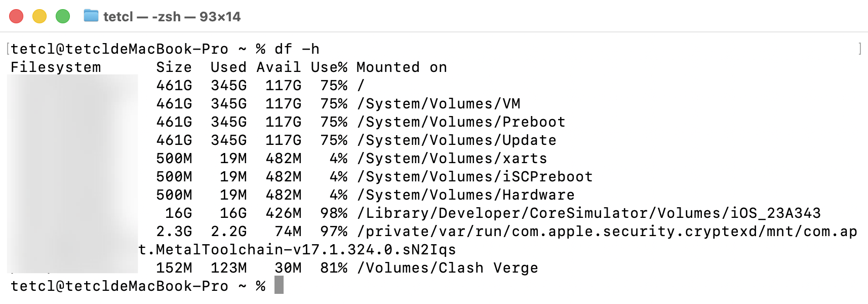Click the blue folder icon in title bar
This screenshot has width=868, height=304.
pos(91,16)
